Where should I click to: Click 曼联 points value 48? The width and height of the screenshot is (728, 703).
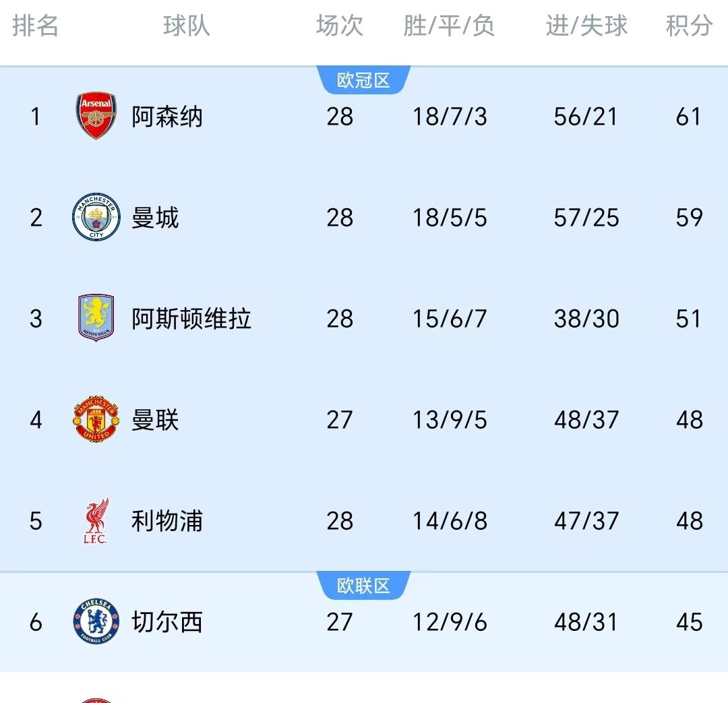pos(689,420)
